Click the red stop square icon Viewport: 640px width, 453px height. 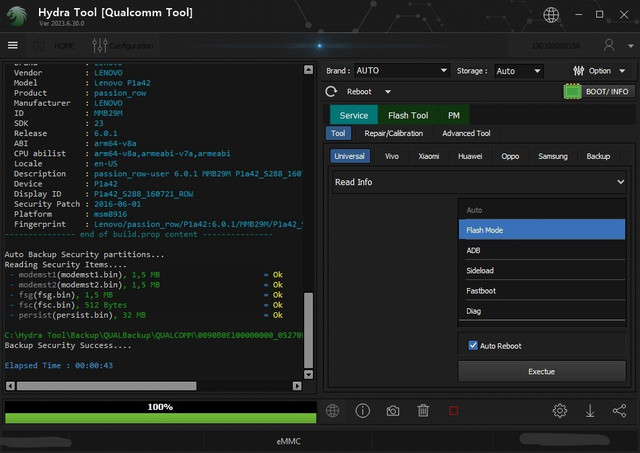(x=453, y=411)
